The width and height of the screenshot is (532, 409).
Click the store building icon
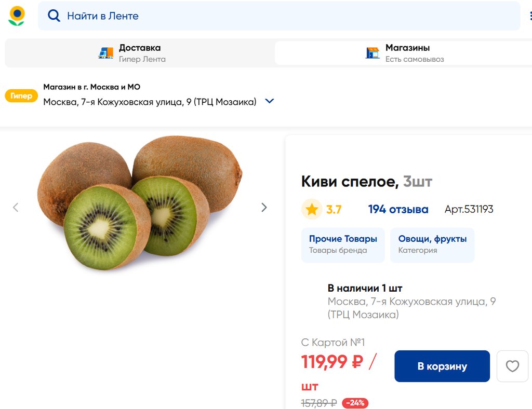pos(373,53)
